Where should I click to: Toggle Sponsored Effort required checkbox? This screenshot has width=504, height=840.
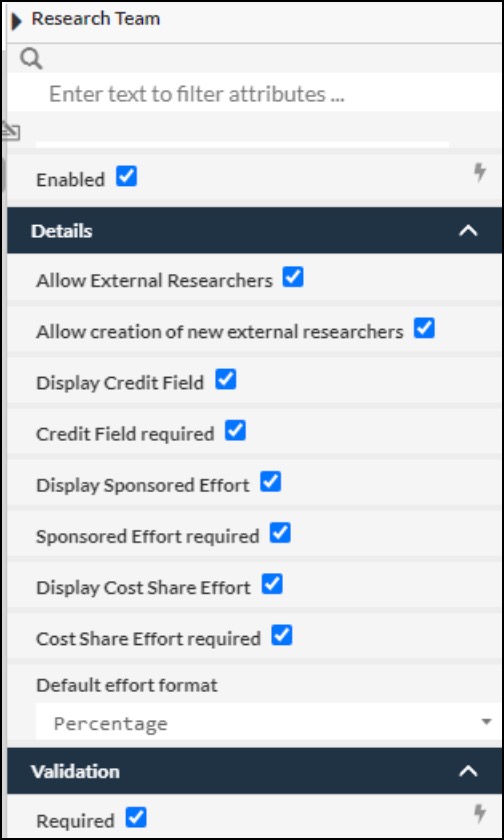tap(280, 533)
